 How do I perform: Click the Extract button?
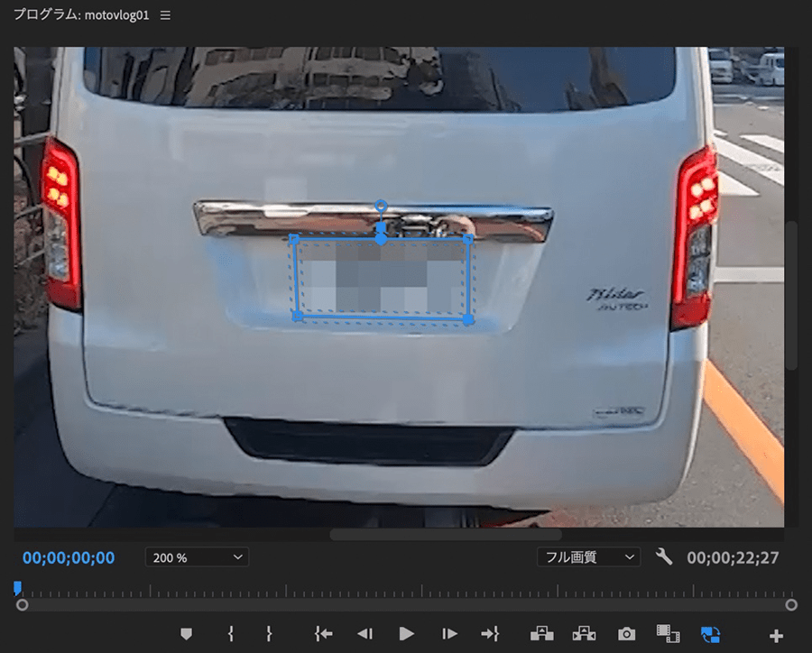[584, 634]
